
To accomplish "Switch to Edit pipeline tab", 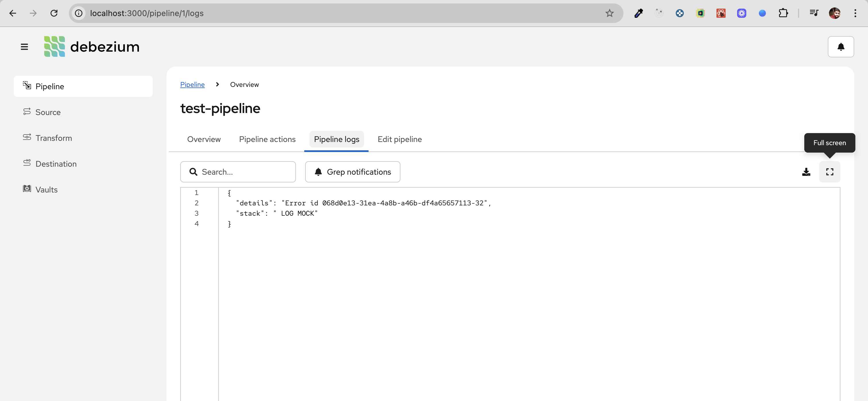I will point(399,139).
